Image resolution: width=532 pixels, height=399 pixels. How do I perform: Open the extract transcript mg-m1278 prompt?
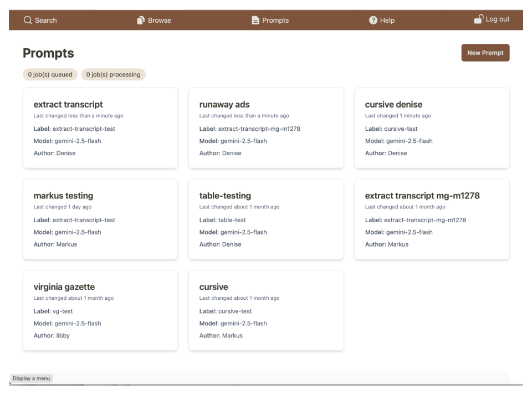tap(422, 196)
